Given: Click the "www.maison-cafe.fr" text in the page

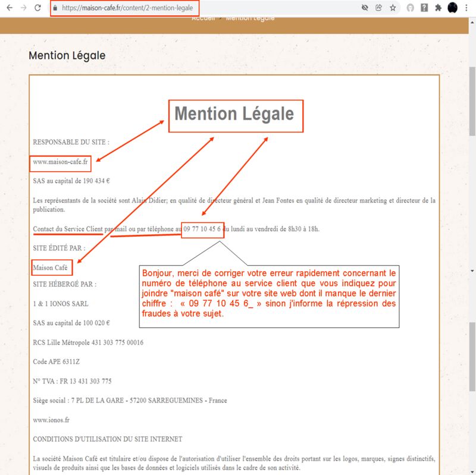Looking at the screenshot, I should coord(61,162).
